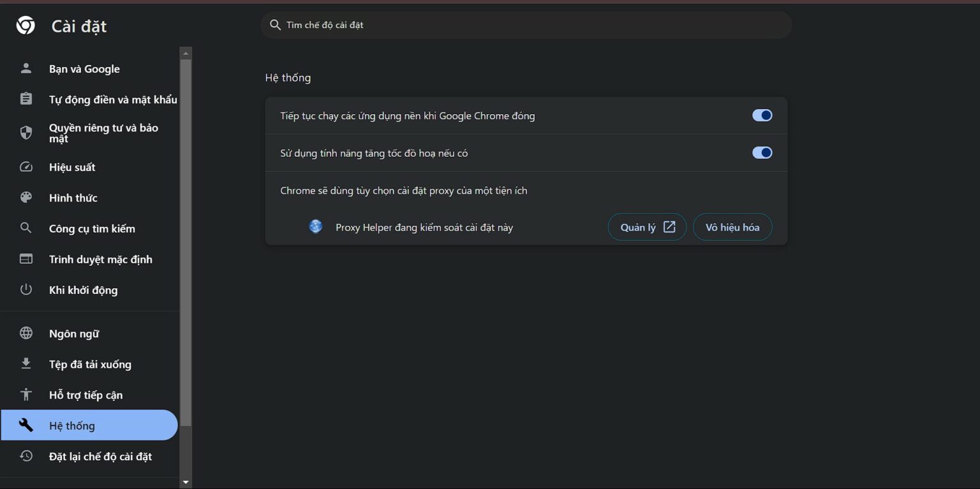Select Trình duyệt mặc định from sidebar
This screenshot has height=489, width=980.
click(101, 259)
